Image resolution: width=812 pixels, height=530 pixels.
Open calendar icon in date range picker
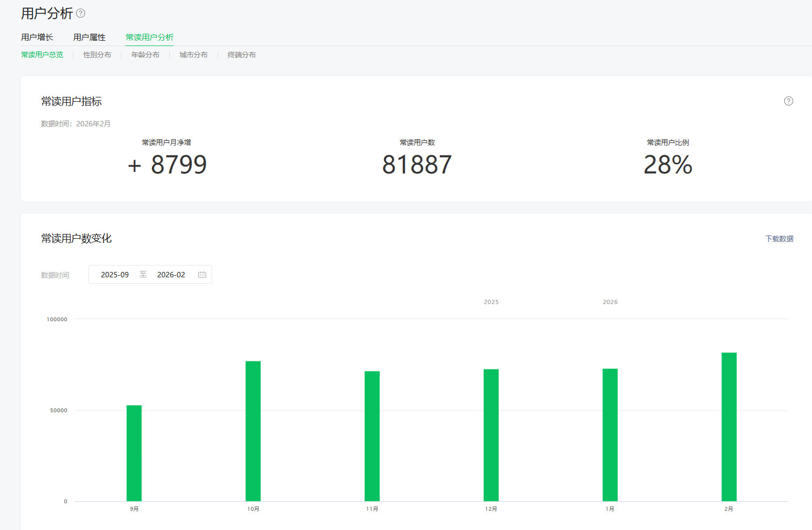(x=202, y=275)
